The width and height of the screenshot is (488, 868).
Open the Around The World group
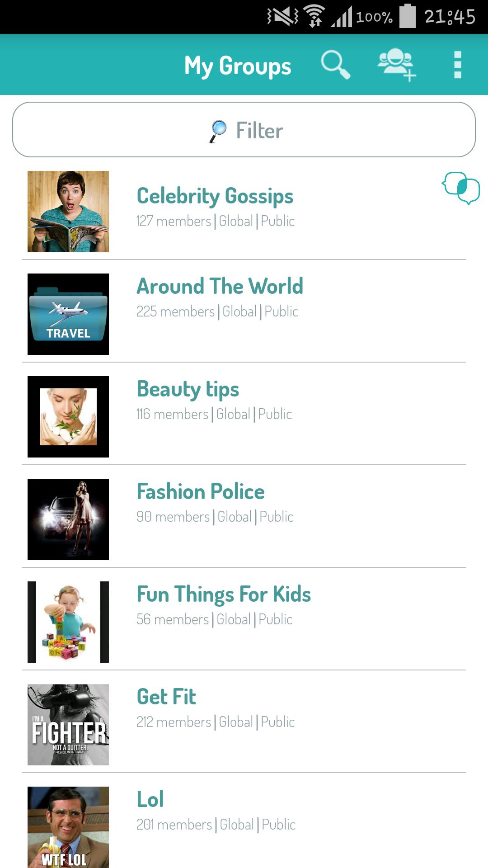pyautogui.click(x=220, y=287)
